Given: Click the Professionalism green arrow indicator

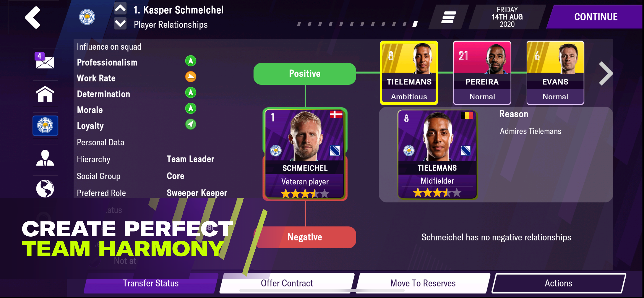Looking at the screenshot, I should (x=190, y=61).
